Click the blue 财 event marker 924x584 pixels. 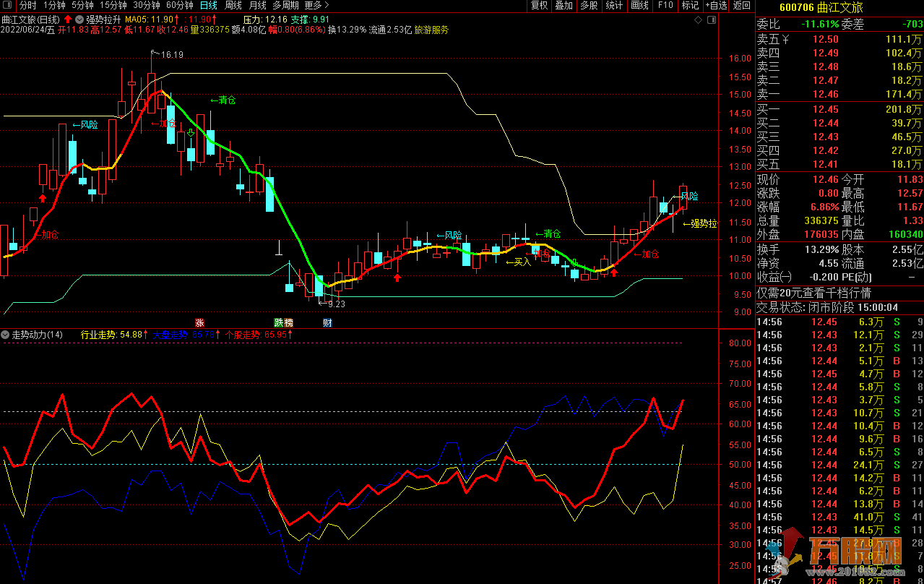[327, 322]
